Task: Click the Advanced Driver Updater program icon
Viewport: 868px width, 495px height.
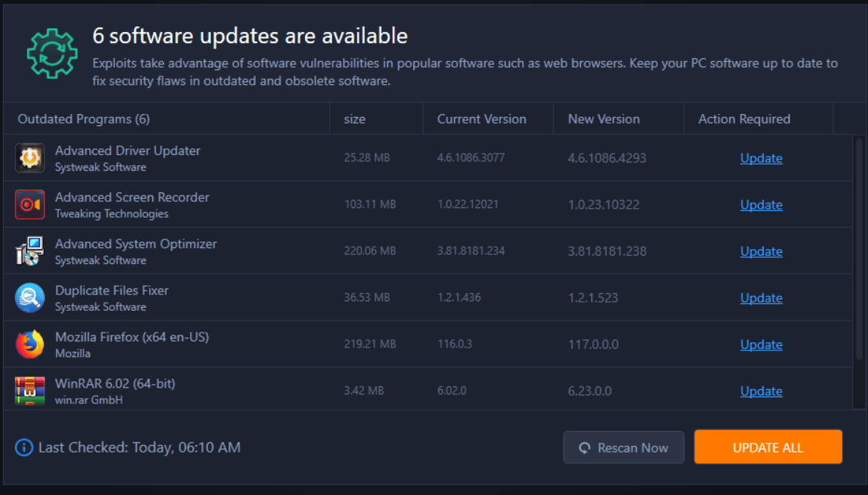Action: [30, 157]
